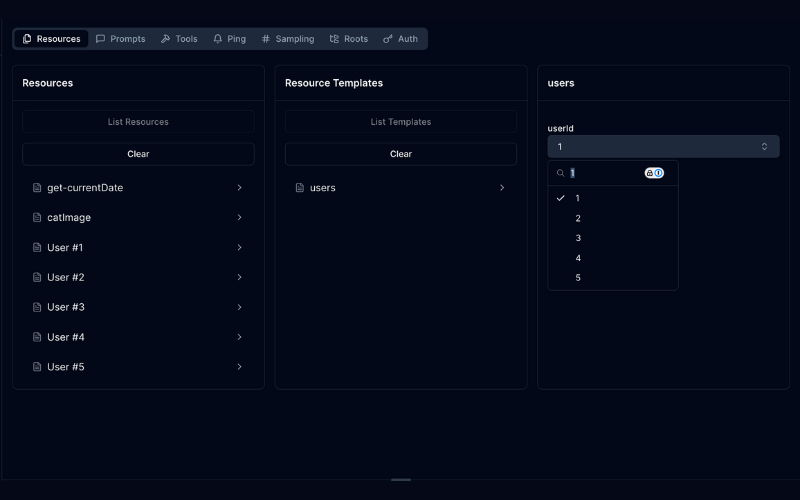
Task: Click the password manager icon in search field
Action: coord(654,173)
